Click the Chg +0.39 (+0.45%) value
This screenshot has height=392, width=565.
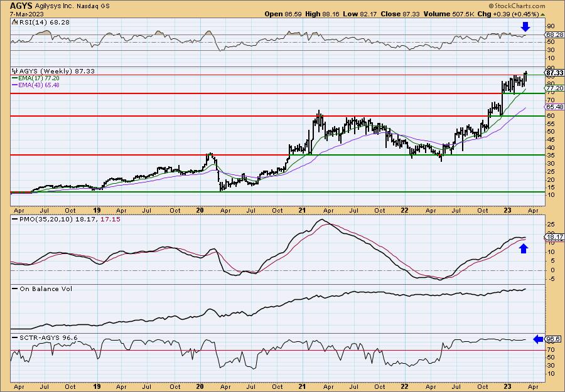[x=508, y=14]
